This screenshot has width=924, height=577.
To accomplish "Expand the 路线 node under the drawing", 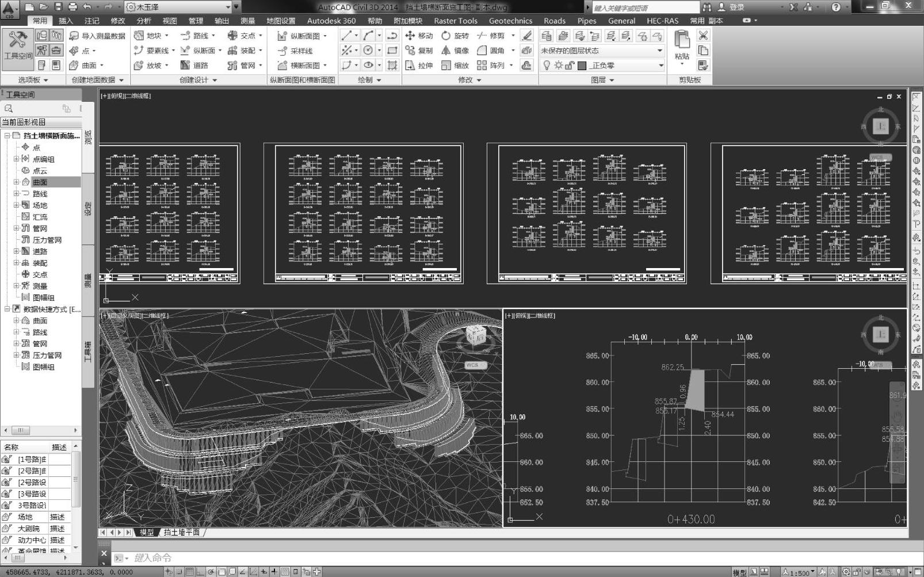I will (16, 193).
